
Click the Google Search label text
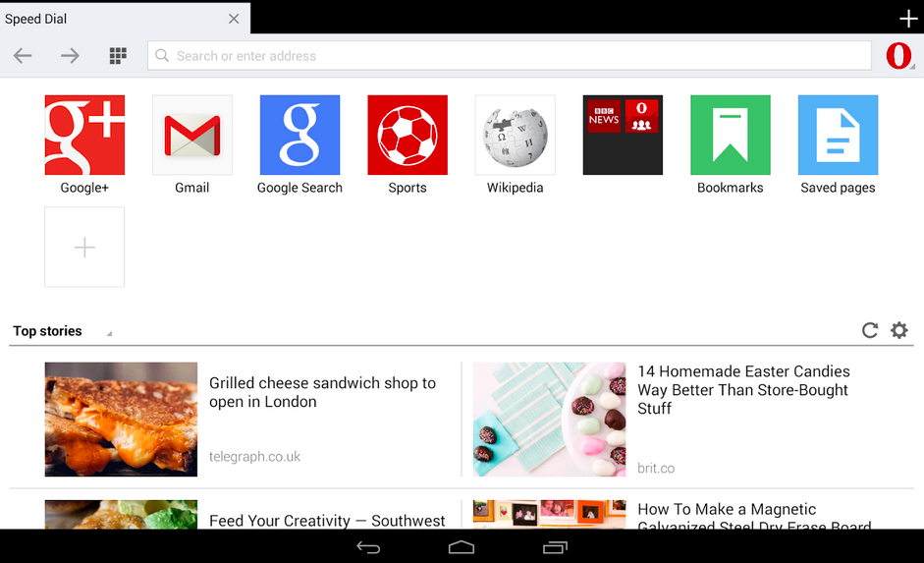coord(299,188)
